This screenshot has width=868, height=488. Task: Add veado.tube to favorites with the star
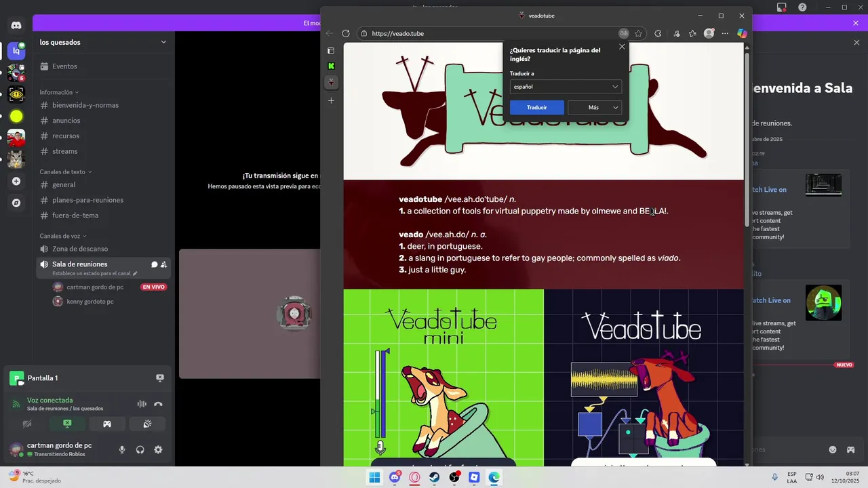pyautogui.click(x=639, y=33)
